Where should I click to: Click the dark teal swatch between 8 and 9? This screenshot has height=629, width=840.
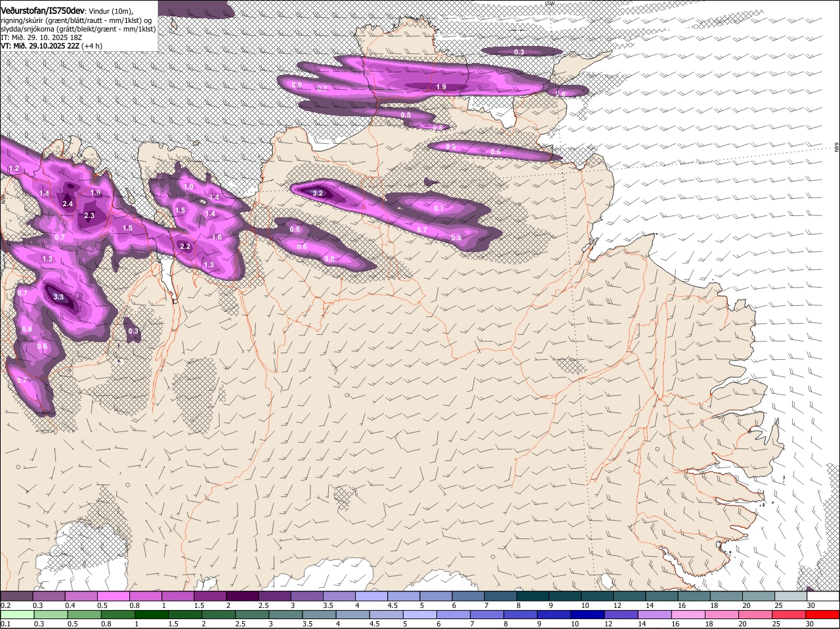click(533, 596)
